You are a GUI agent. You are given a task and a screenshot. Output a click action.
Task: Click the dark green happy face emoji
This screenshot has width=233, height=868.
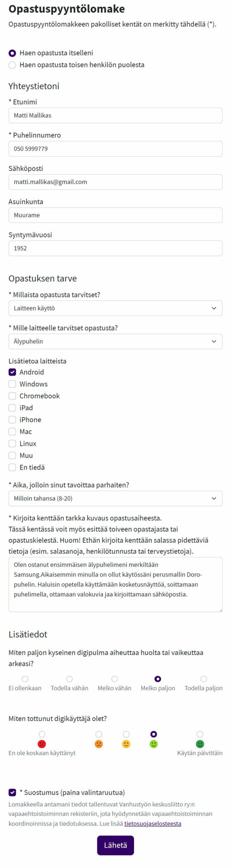click(200, 744)
